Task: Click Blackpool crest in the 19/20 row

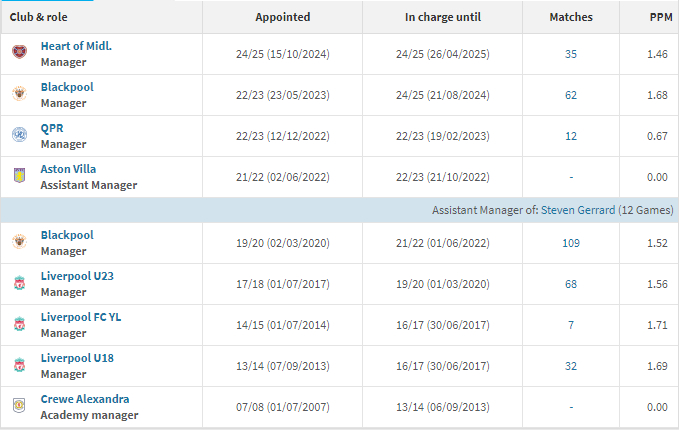Action: (19, 242)
